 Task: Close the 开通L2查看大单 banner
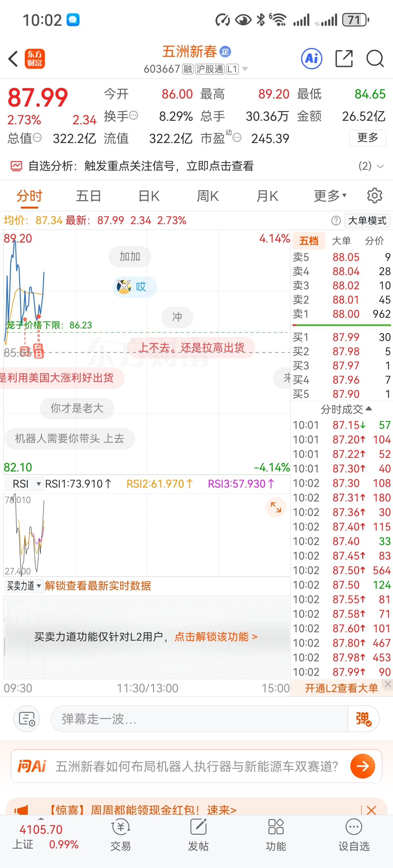click(x=388, y=684)
